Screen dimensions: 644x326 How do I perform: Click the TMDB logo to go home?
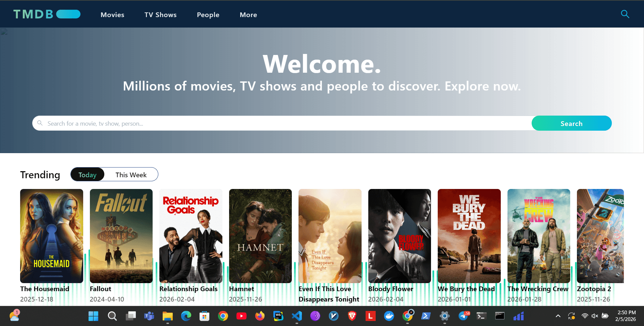[33, 14]
